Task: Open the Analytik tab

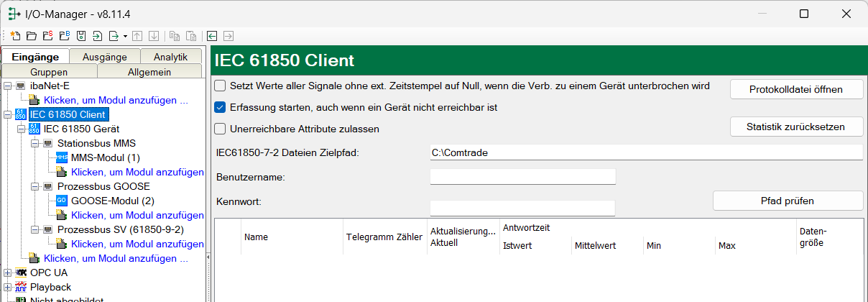Action: 170,57
